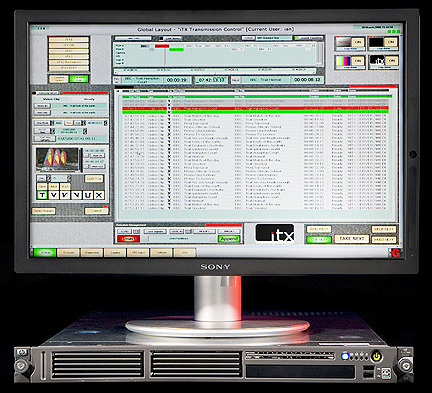Click the 00:00:19 countdown display
432x393 pixels.
pyautogui.click(x=177, y=80)
